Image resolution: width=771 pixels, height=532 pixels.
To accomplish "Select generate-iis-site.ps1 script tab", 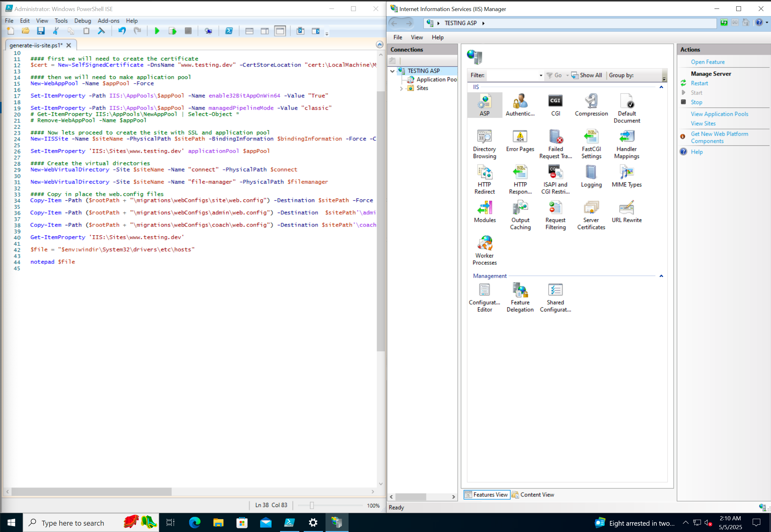I will [x=36, y=45].
